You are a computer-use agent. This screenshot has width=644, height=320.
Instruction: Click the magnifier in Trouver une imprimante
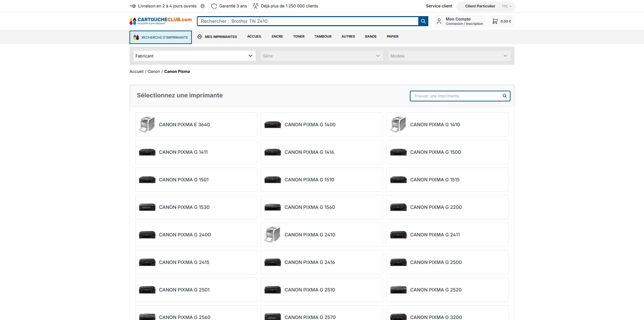tap(504, 96)
